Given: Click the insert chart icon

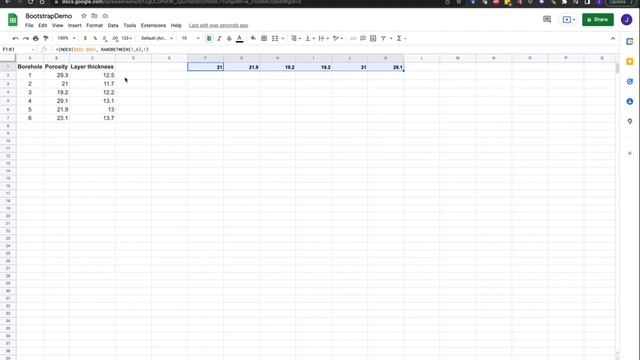Looking at the screenshot, I should pyautogui.click(x=373, y=38).
